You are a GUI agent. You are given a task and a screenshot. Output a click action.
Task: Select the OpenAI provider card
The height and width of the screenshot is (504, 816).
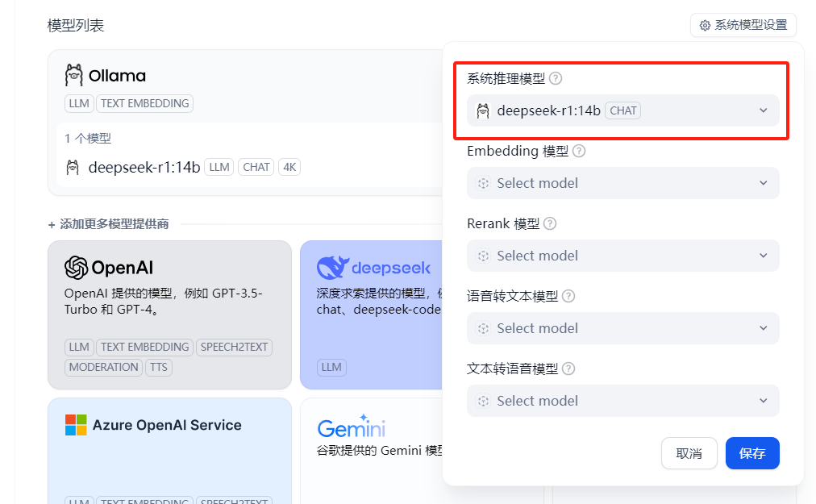pyautogui.click(x=169, y=314)
